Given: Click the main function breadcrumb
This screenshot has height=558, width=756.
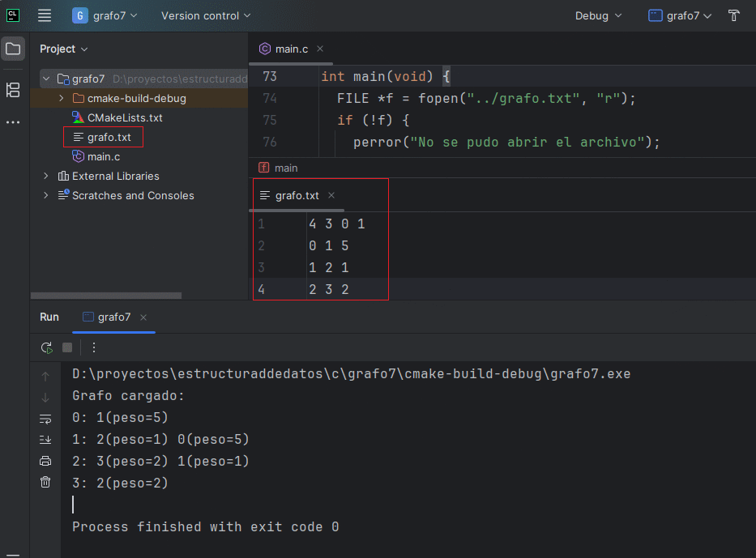Looking at the screenshot, I should pos(285,168).
